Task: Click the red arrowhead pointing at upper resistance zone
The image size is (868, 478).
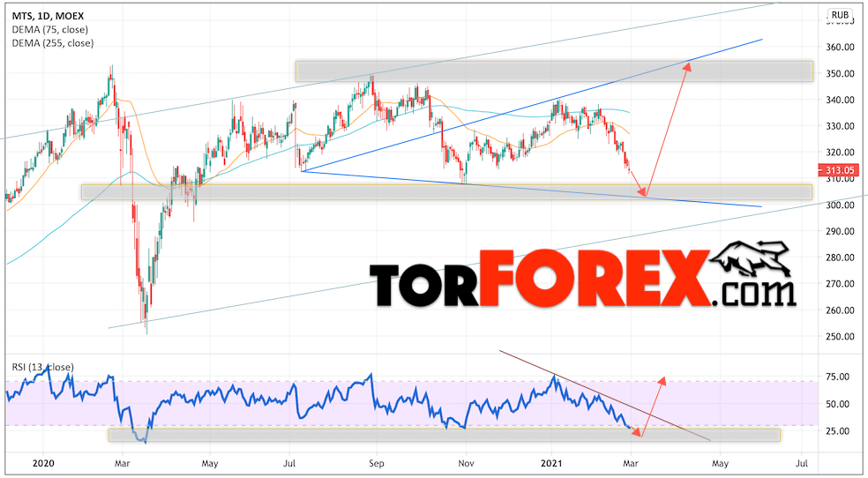Action: click(687, 67)
